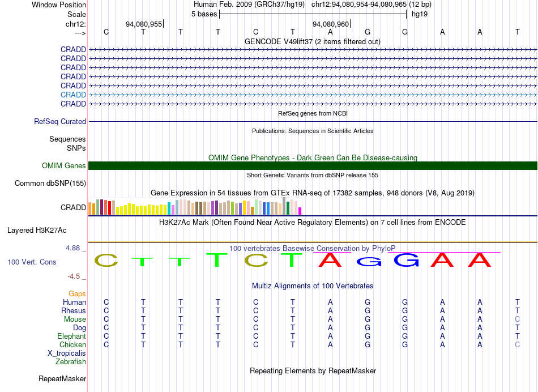Open the H3K27Ac Mark track title
Screen dimensions: 538x392
click(313, 223)
